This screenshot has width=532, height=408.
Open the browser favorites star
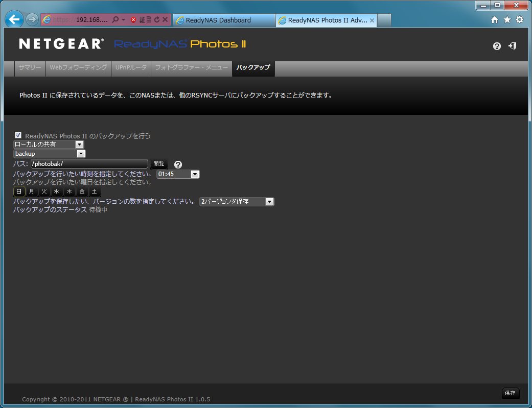507,20
